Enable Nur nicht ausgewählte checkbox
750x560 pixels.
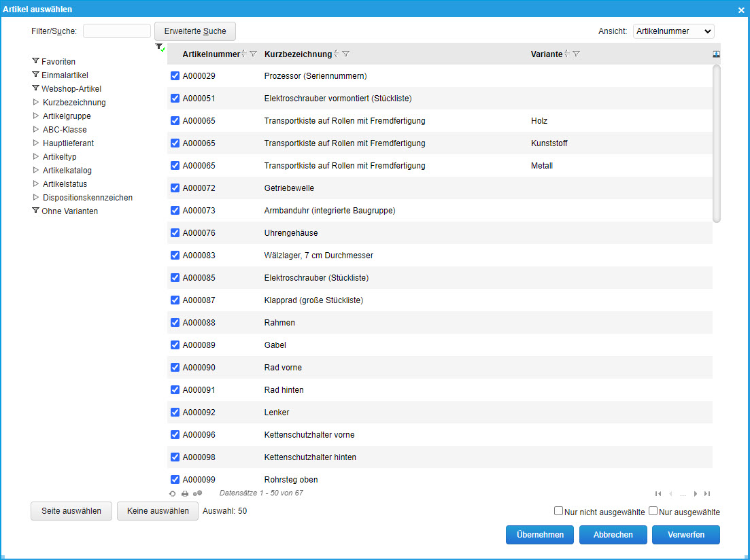558,511
